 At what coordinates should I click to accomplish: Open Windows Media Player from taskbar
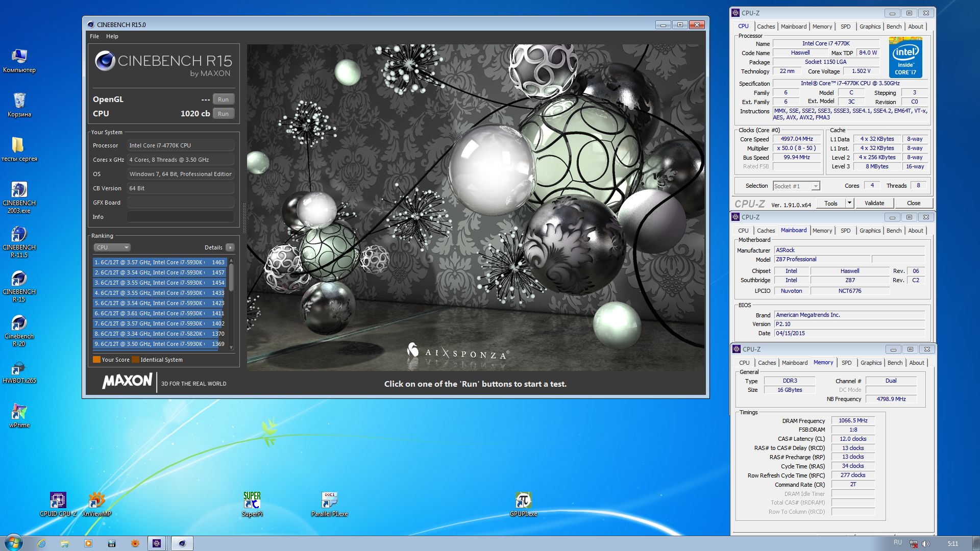(88, 543)
